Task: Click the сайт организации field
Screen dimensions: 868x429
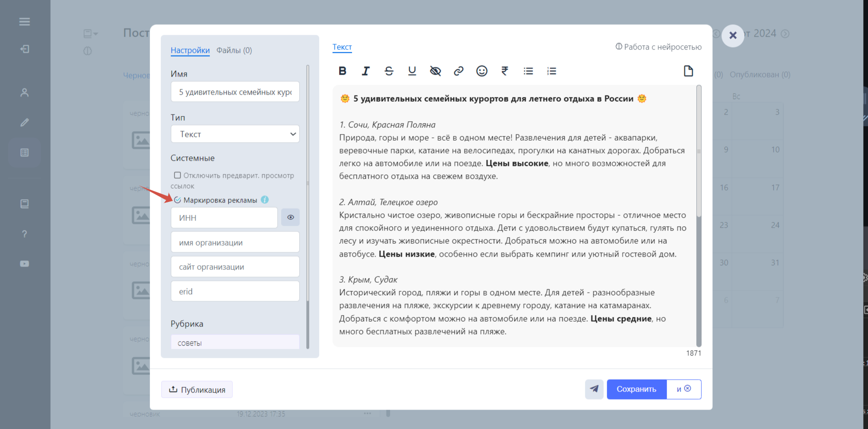Action: [235, 267]
